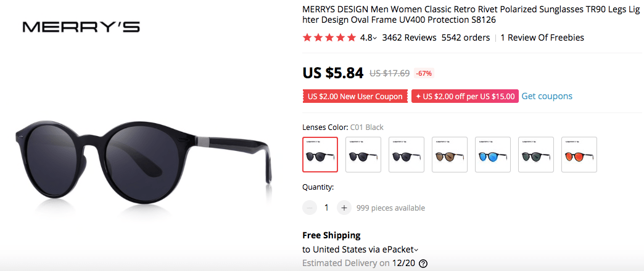Decrease quantity with the minus button

[x=310, y=208]
